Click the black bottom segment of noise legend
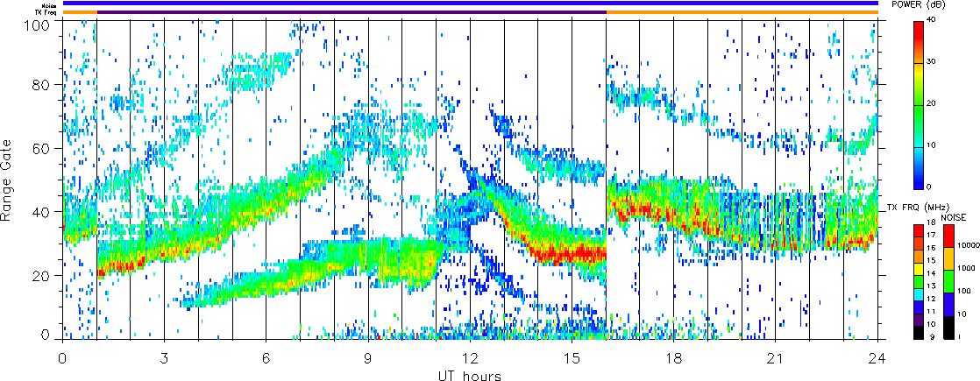 tap(948, 326)
